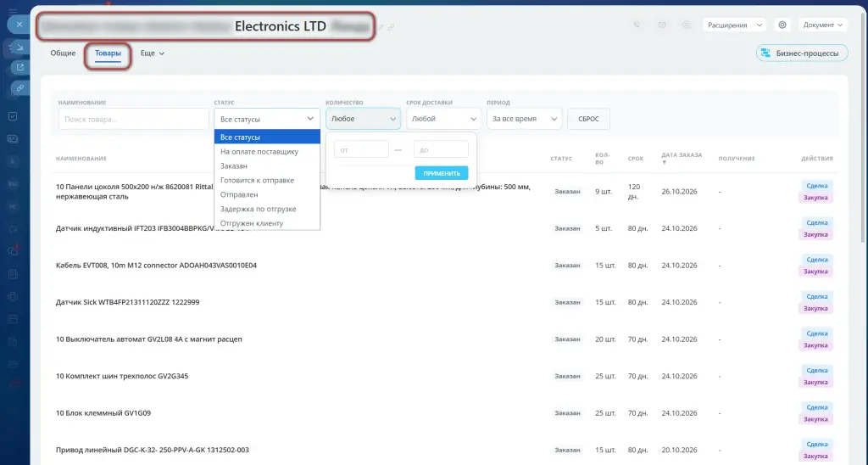Click the contact card icon in left sidebar
This screenshot has width=868, height=465.
pyautogui.click(x=13, y=139)
